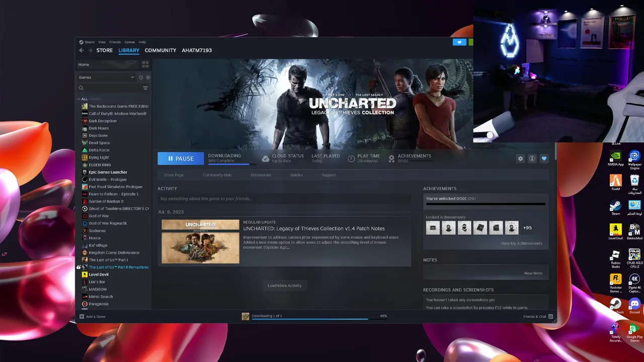Screen dimensions: 644x362
Task: Open the v1.4 Patch Notes thumbnail
Action: point(200,241)
